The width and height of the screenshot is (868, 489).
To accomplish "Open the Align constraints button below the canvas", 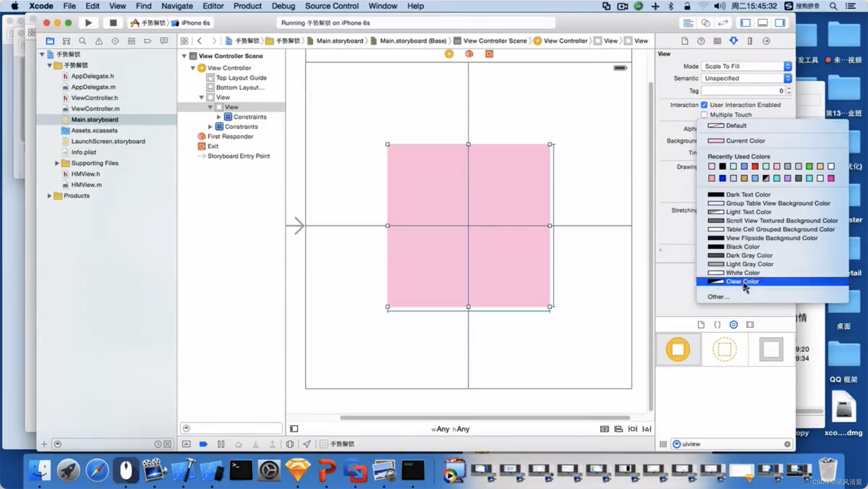I will coord(618,429).
